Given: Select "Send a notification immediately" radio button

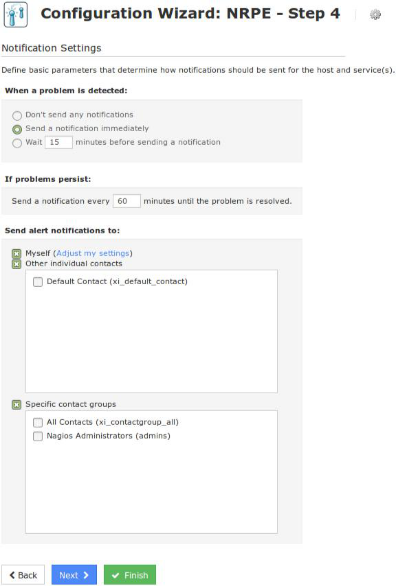Looking at the screenshot, I should tap(17, 129).
